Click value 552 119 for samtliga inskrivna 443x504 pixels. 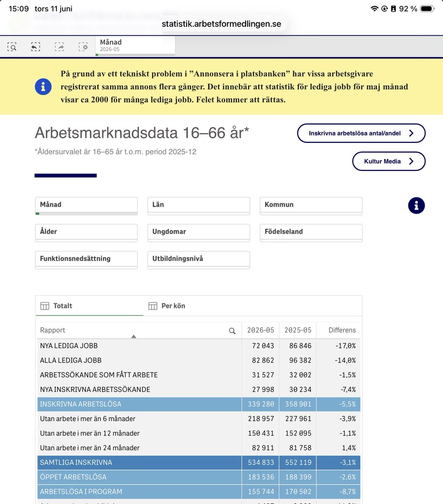pos(298,462)
